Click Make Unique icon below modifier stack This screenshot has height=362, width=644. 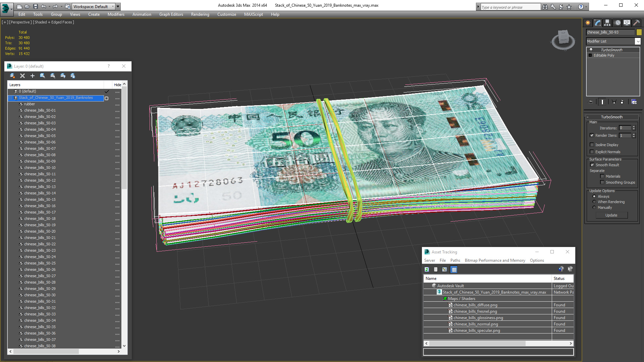614,102
